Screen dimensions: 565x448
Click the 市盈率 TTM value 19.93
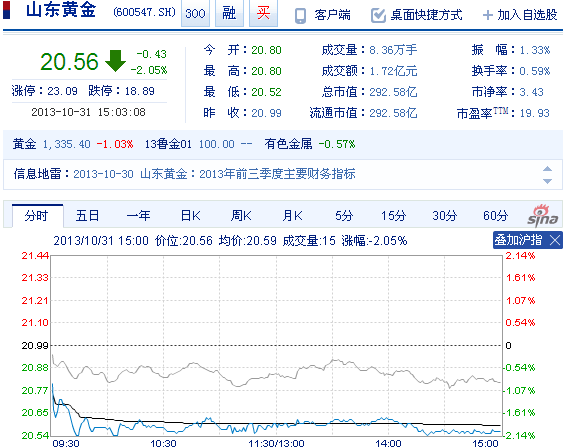[535, 113]
